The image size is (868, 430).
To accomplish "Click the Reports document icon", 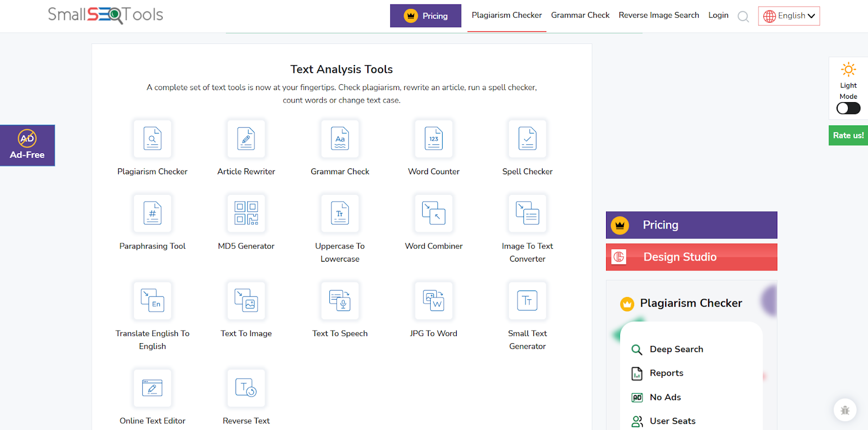I will (x=637, y=374).
